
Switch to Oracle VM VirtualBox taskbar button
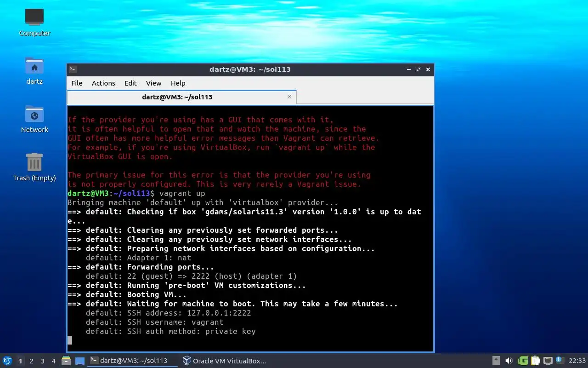[224, 361]
